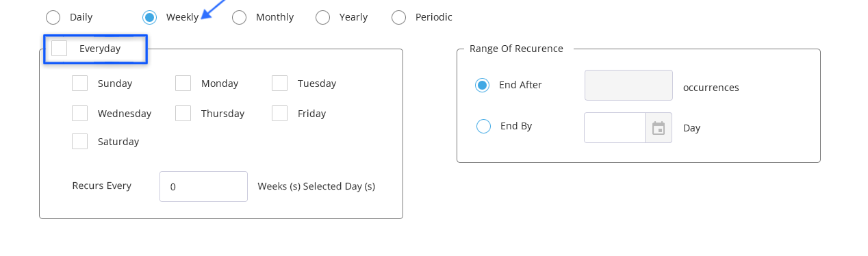Tick the Friday checkbox

[280, 114]
